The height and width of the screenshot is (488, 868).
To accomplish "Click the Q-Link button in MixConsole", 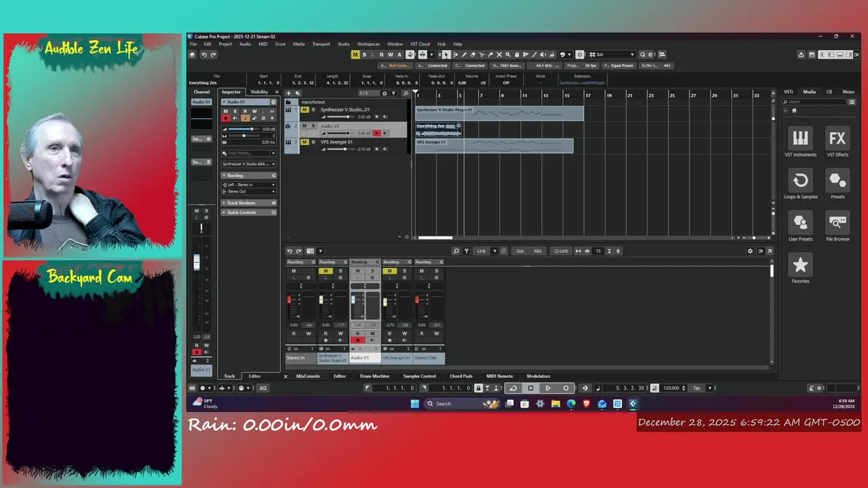I will 561,251.
